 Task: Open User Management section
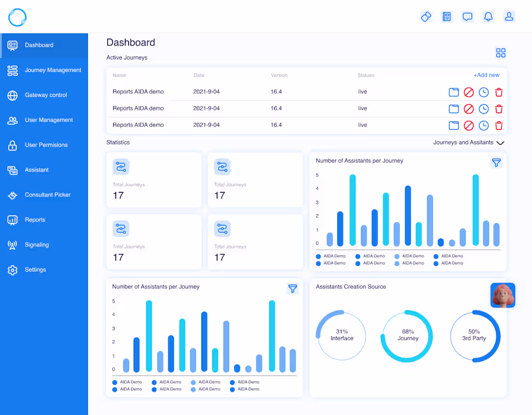coord(44,120)
